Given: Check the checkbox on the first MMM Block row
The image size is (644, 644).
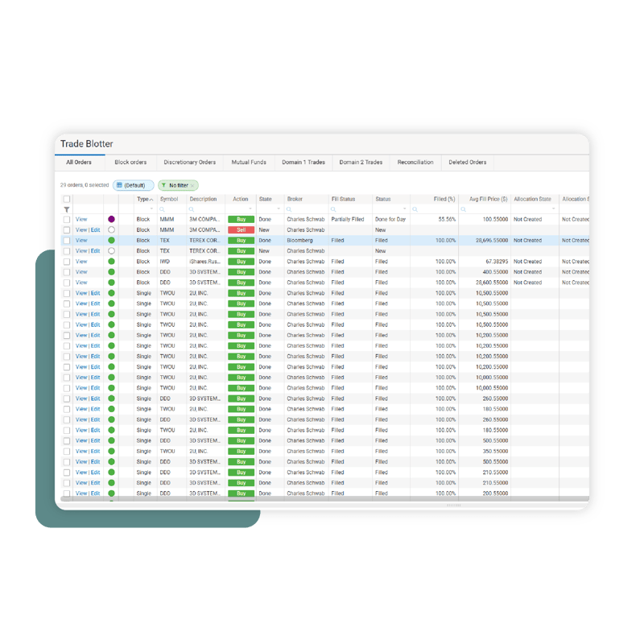Looking at the screenshot, I should coord(65,219).
